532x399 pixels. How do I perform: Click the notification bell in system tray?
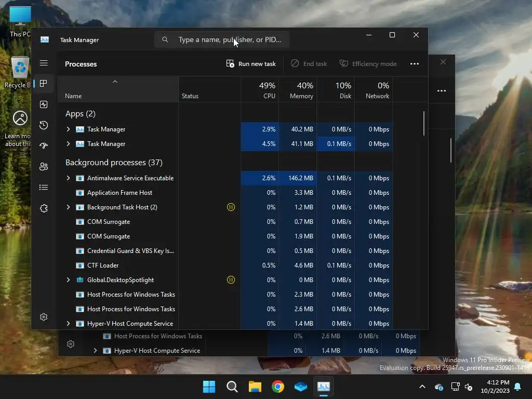click(518, 387)
